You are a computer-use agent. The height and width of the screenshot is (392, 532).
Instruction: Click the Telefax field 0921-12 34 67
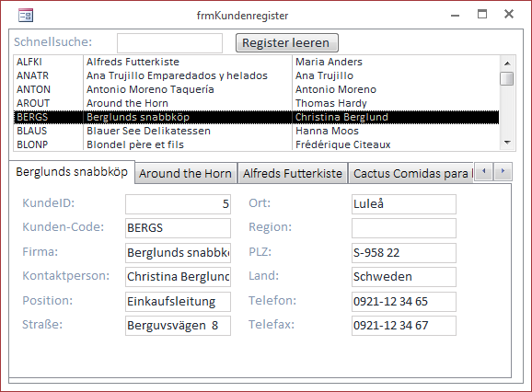(x=404, y=326)
